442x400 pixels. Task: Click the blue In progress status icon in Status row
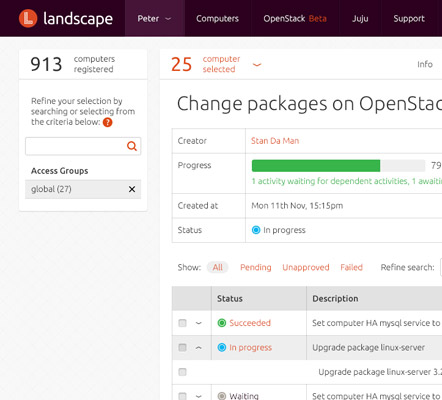point(256,230)
